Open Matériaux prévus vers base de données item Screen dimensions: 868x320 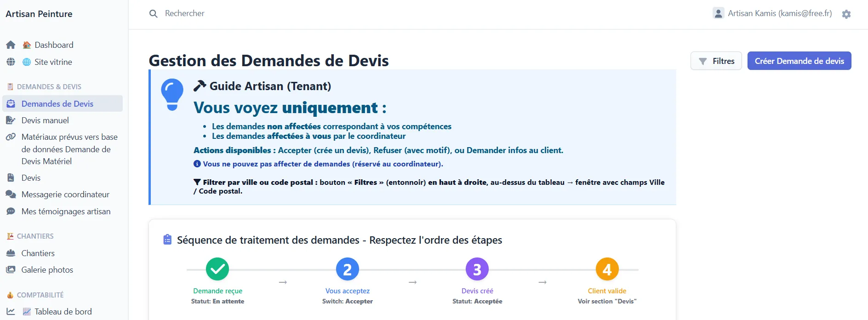(x=69, y=149)
